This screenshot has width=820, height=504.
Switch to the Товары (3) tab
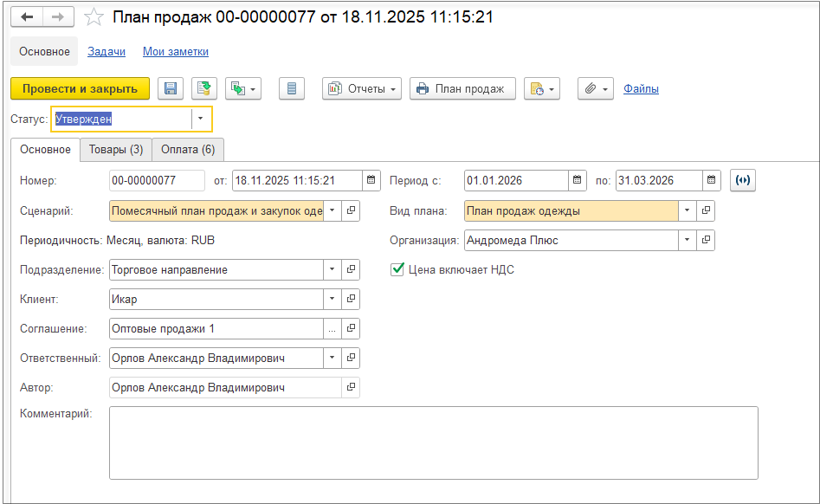[115, 150]
